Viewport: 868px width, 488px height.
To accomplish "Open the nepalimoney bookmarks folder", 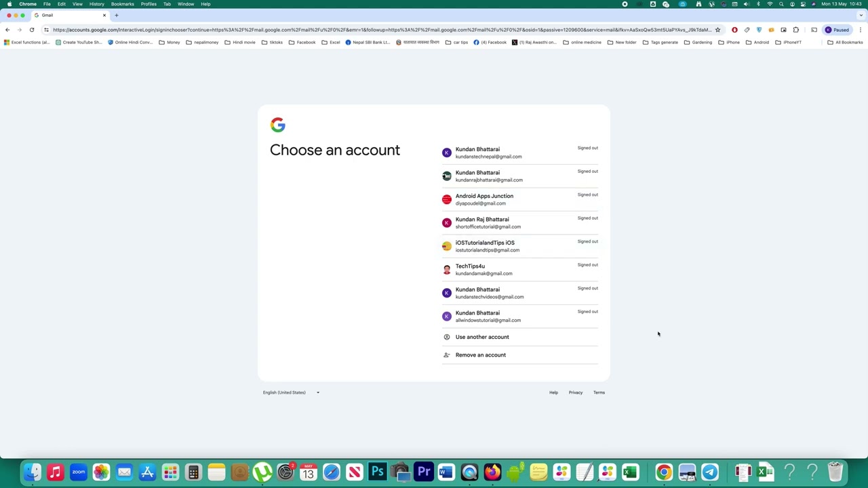I will point(202,42).
